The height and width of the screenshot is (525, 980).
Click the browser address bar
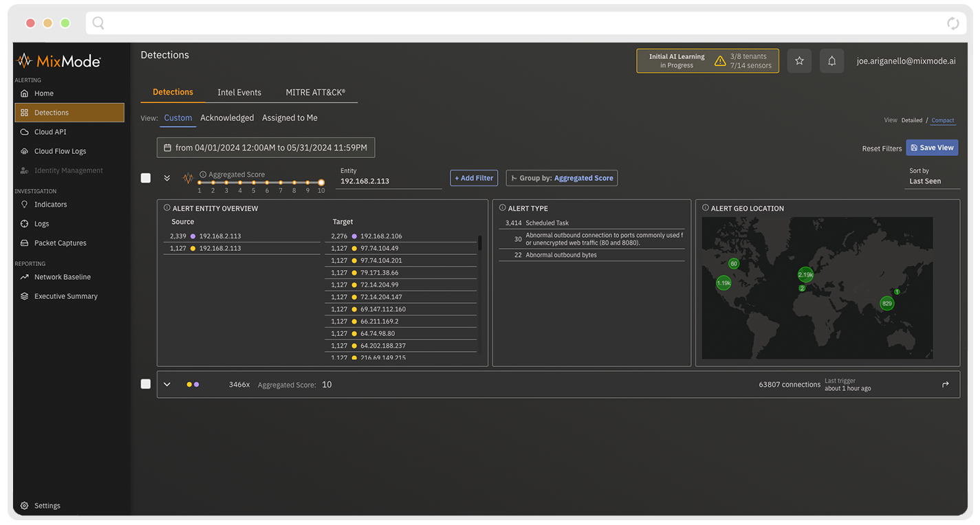[x=525, y=23]
